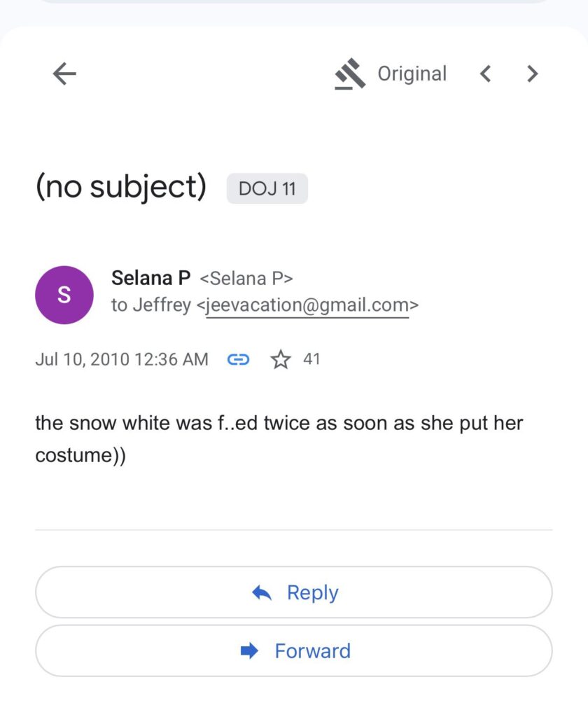Select the Original view label
The height and width of the screenshot is (717, 588).
pos(412,74)
